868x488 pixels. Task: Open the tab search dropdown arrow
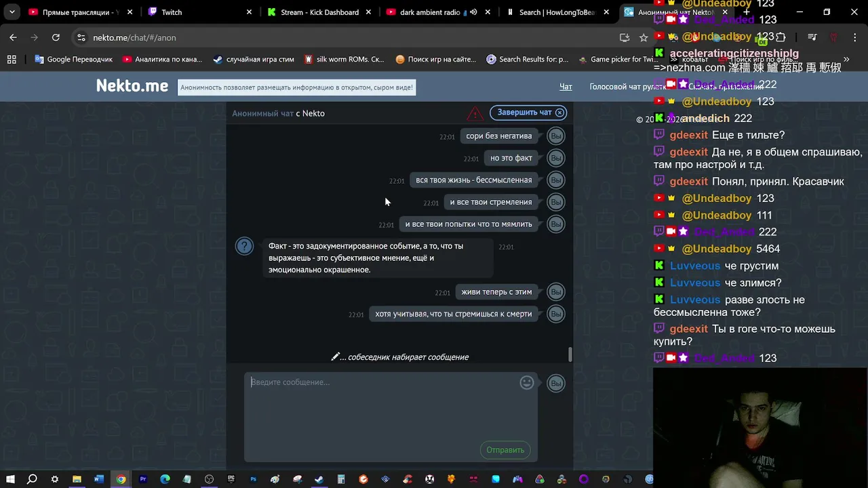pos(12,12)
